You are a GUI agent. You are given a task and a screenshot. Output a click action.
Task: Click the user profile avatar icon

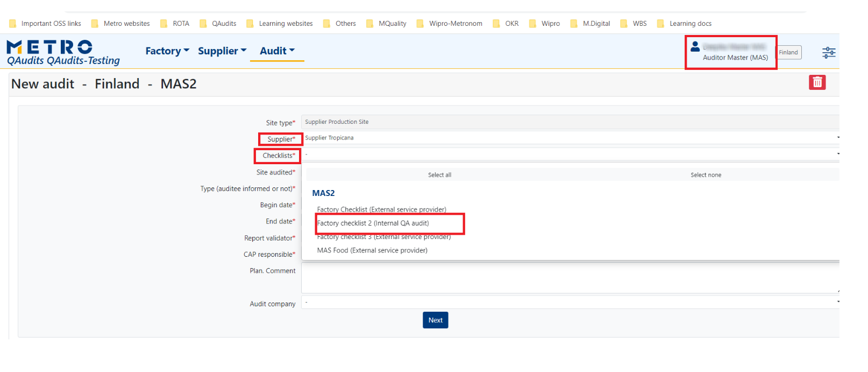pyautogui.click(x=695, y=47)
